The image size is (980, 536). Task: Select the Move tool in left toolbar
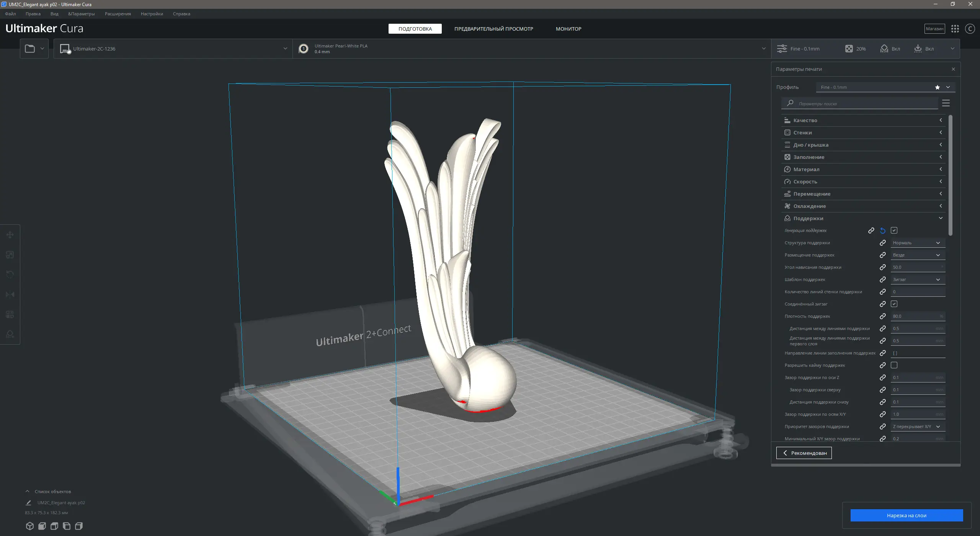pos(10,235)
